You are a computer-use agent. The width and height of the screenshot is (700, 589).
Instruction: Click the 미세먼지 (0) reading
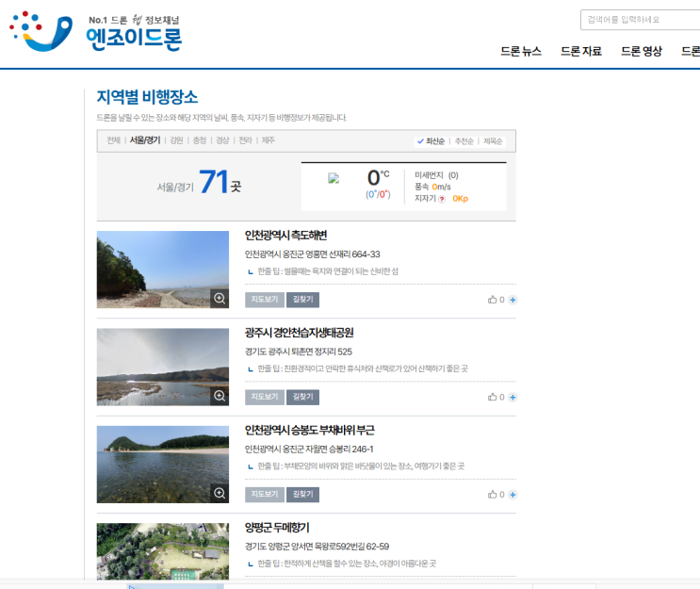436,175
